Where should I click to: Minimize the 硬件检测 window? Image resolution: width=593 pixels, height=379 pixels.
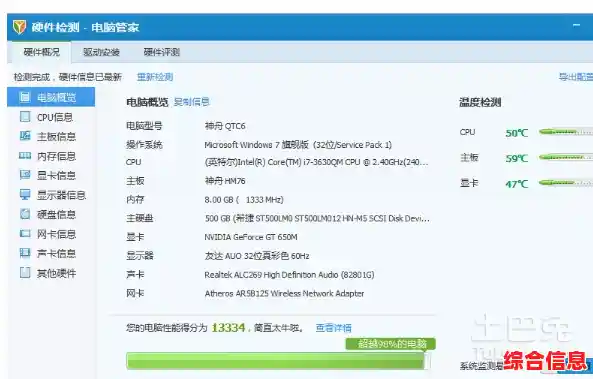click(x=576, y=26)
